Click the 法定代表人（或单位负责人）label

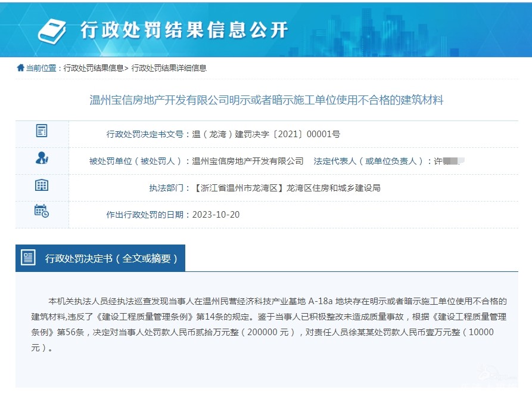pos(369,161)
